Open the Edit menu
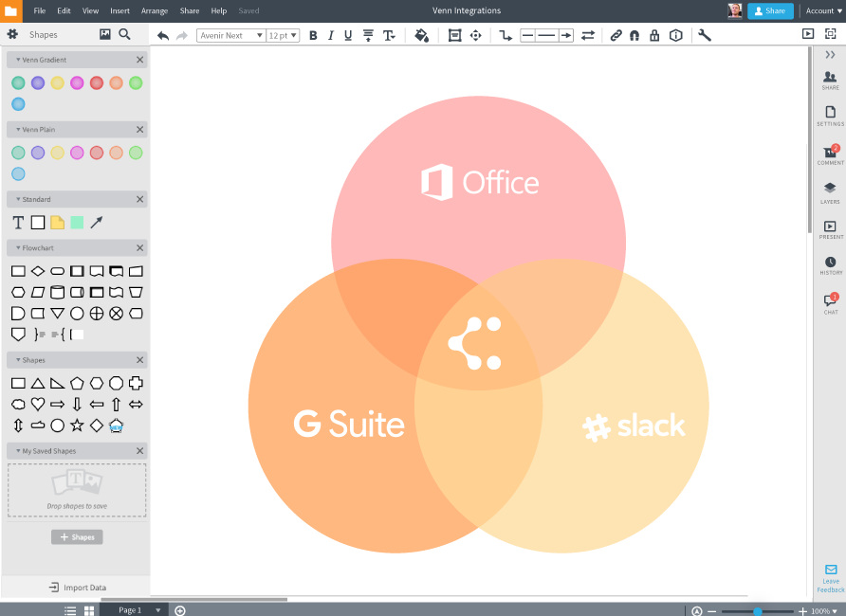 (x=64, y=10)
